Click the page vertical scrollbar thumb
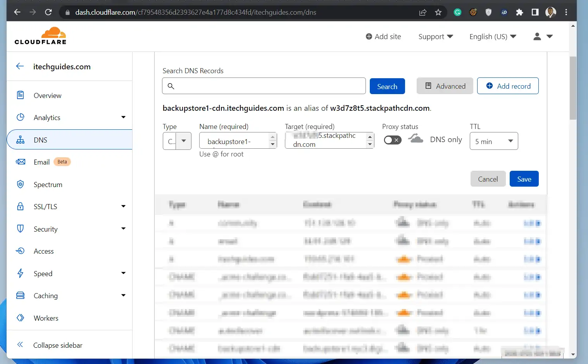 [573, 88]
